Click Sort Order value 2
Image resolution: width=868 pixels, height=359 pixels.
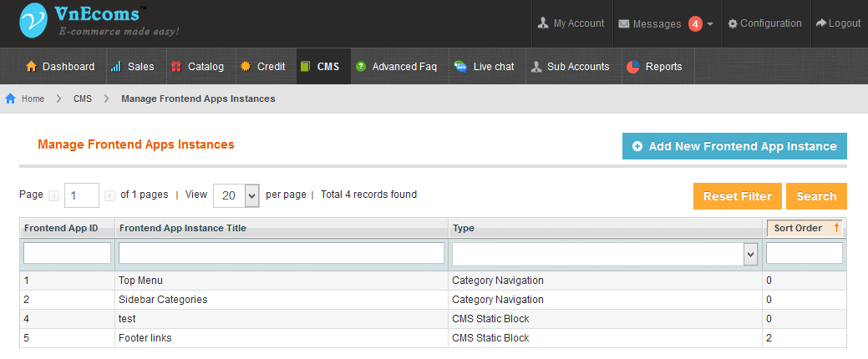(x=769, y=337)
